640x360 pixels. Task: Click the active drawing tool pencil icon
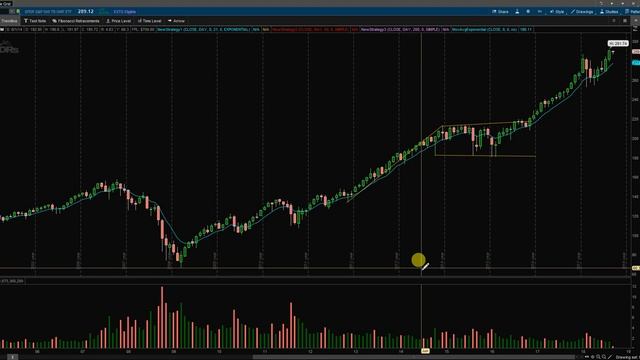610,357
